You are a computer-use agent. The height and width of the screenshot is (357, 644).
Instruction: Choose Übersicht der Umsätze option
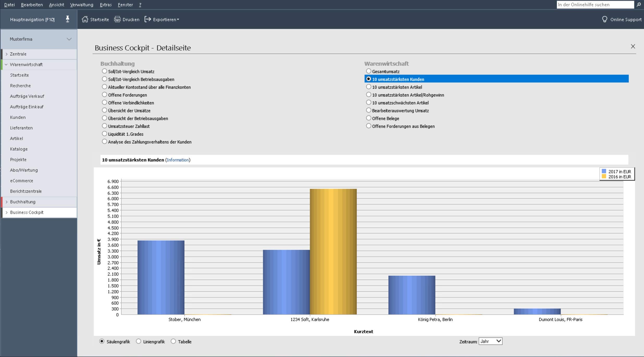(x=104, y=110)
